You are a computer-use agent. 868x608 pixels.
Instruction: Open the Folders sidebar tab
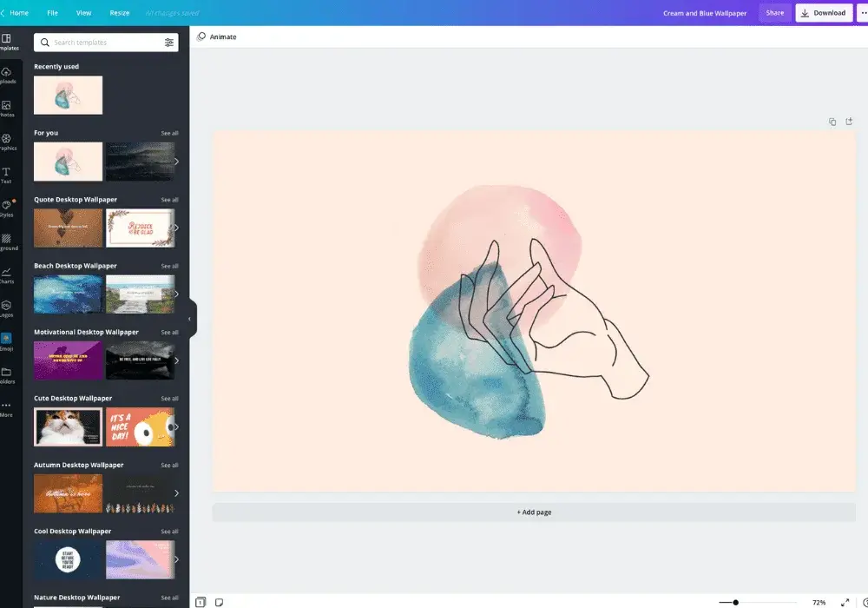pyautogui.click(x=8, y=375)
